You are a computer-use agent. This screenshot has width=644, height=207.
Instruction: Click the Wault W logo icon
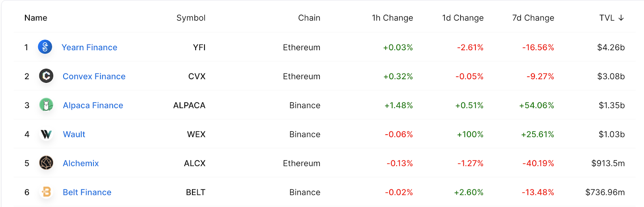click(46, 134)
